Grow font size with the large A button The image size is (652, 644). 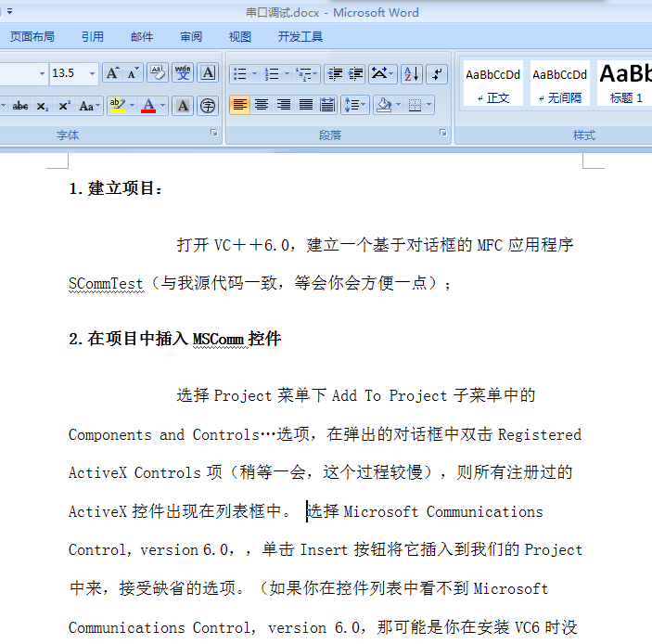[113, 73]
